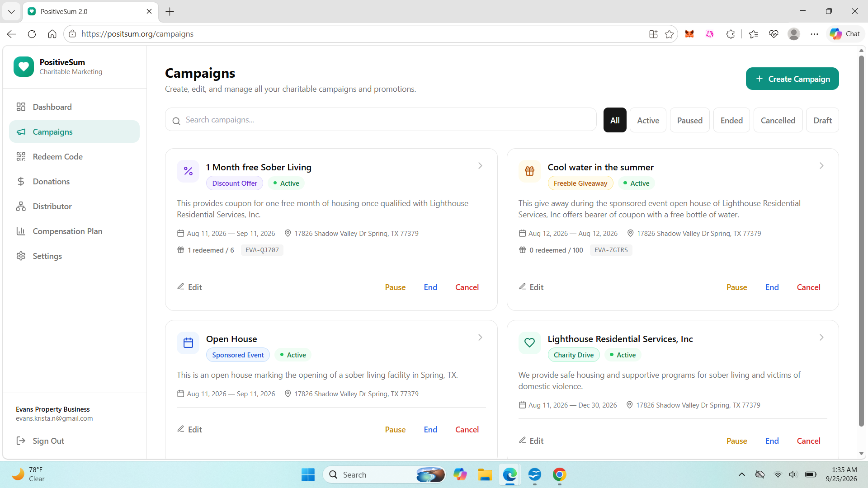Open the Distributor page
Screen dimensions: 868x488
tap(74, 206)
